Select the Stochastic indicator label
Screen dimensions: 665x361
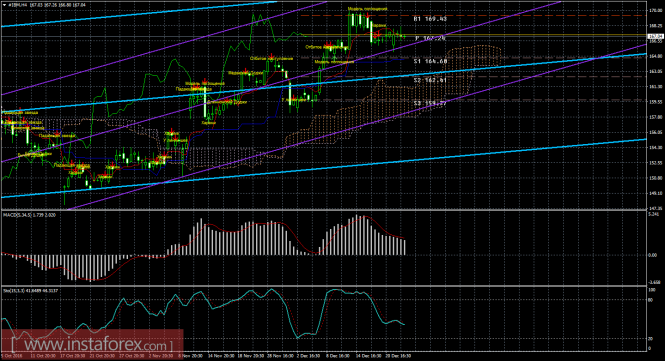tap(31, 291)
